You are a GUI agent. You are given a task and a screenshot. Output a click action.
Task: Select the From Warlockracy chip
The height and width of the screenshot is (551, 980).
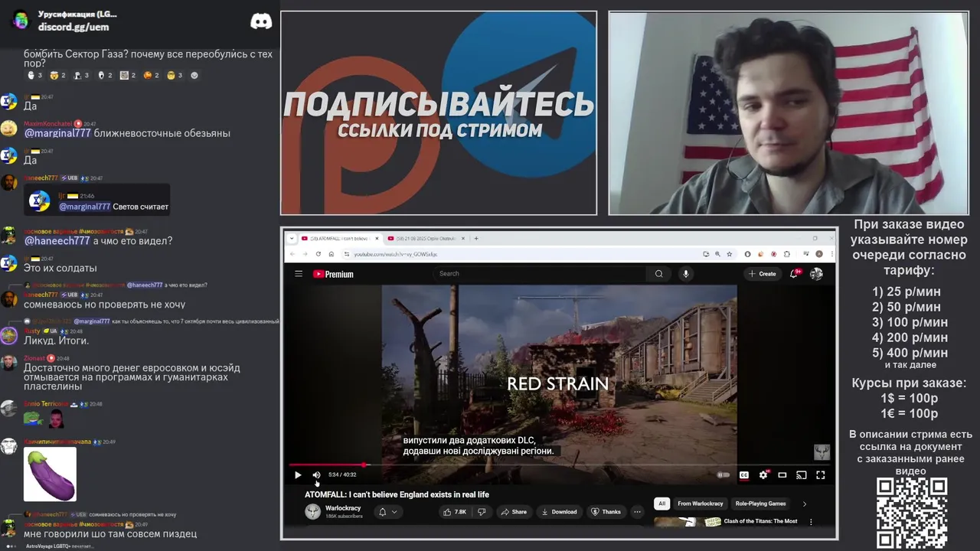pos(701,504)
